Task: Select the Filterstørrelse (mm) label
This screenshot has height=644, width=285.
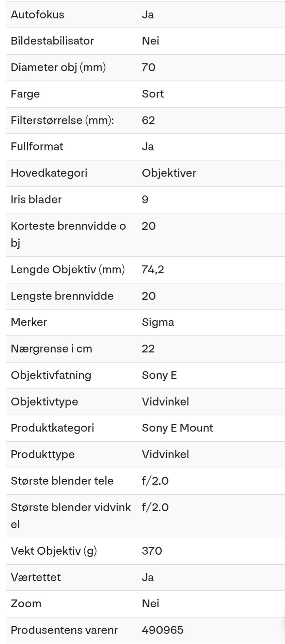Action: [62, 120]
